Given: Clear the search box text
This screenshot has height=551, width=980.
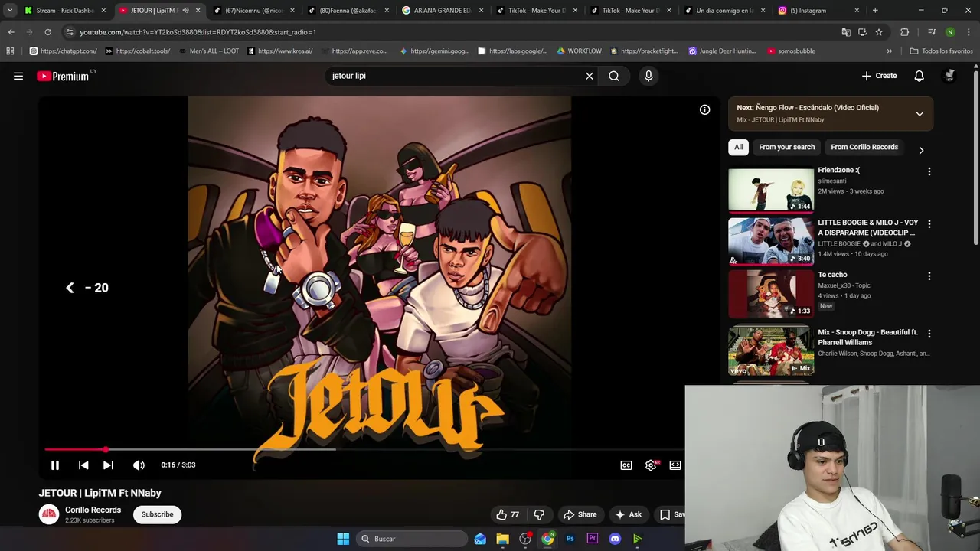Looking at the screenshot, I should (590, 76).
